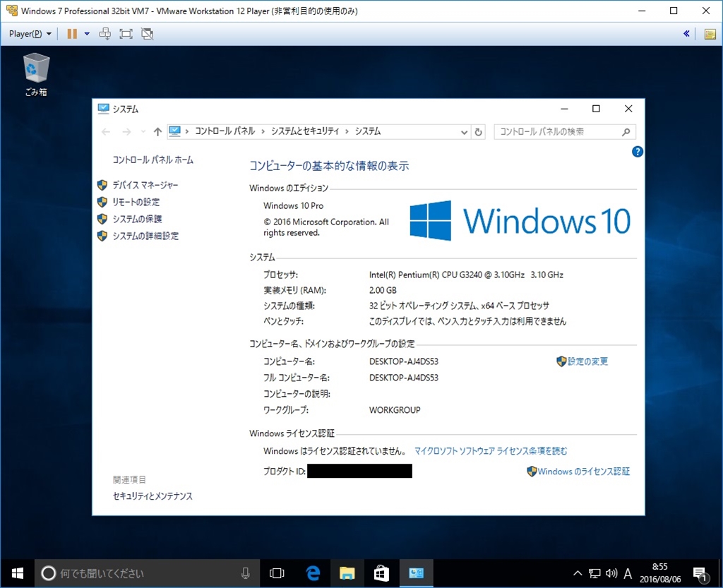Open the VMware notes icon at toolbar's right end
Screen dimensions: 723x588
[x=710, y=34]
